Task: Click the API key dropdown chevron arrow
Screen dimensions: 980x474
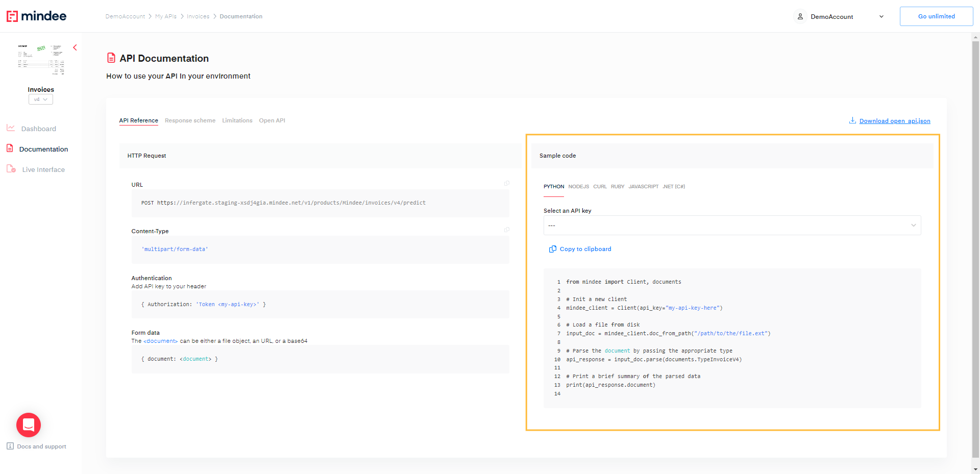Action: (x=914, y=226)
